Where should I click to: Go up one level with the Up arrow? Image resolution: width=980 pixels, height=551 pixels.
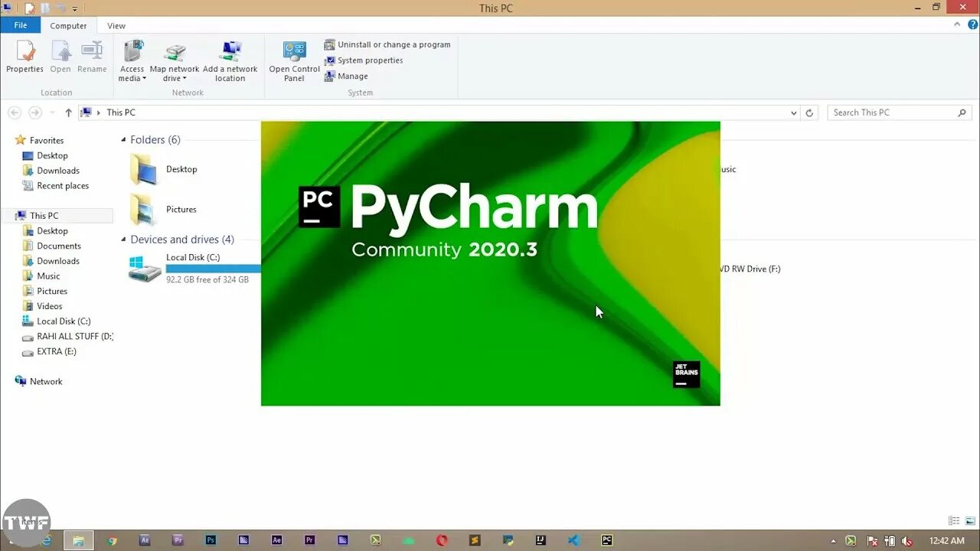pyautogui.click(x=68, y=112)
